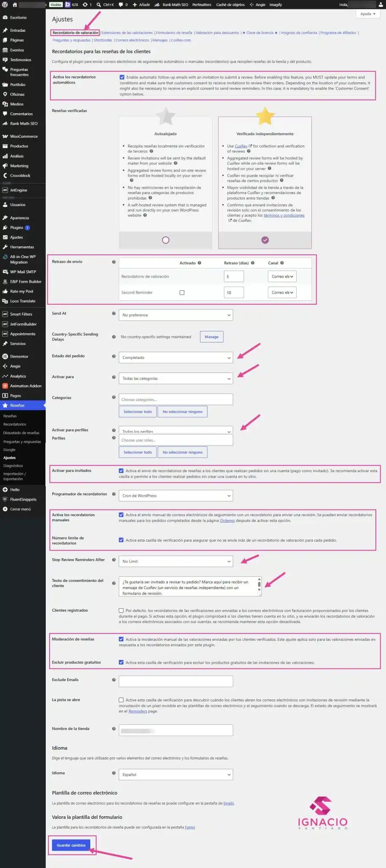Click the home site icon in admin bar
This screenshot has height=868, width=386.
[15, 5]
